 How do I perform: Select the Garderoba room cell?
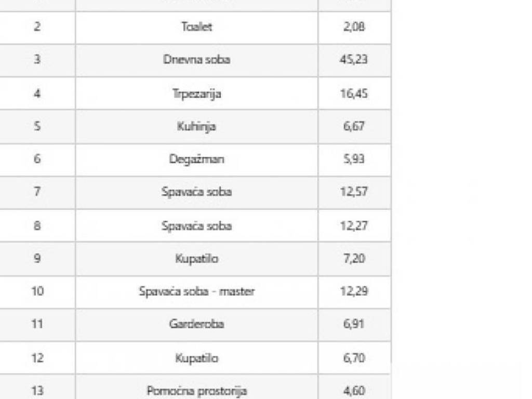196,325
